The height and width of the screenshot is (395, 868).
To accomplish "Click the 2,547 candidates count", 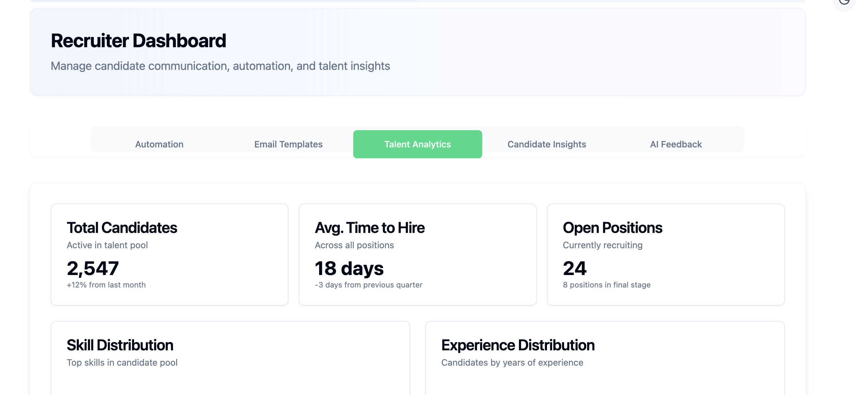I will point(93,268).
